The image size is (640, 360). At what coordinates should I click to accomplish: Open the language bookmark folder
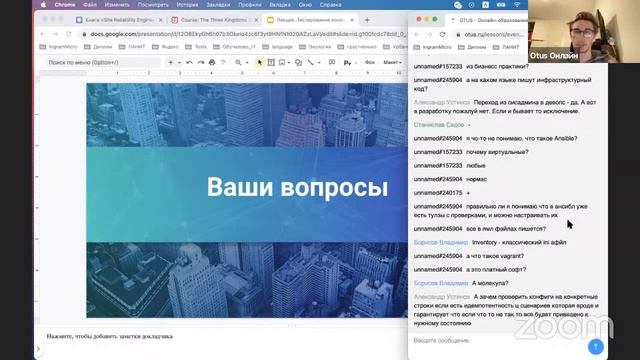click(278, 47)
